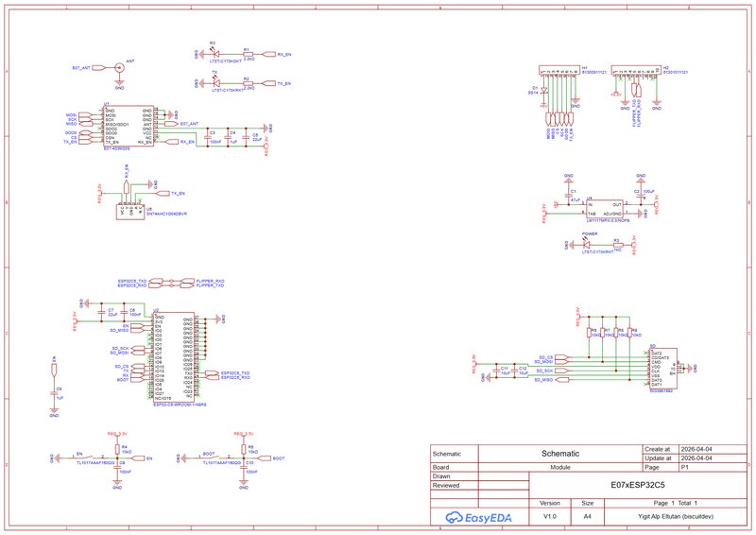Select the H1 pin header symbol
Image resolution: width=756 pixels, height=535 pixels.
click(558, 71)
